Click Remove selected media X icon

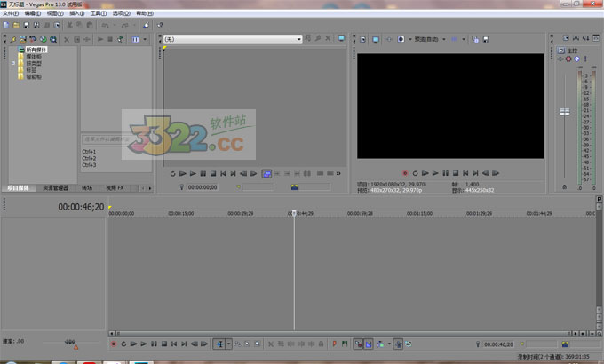click(67, 39)
